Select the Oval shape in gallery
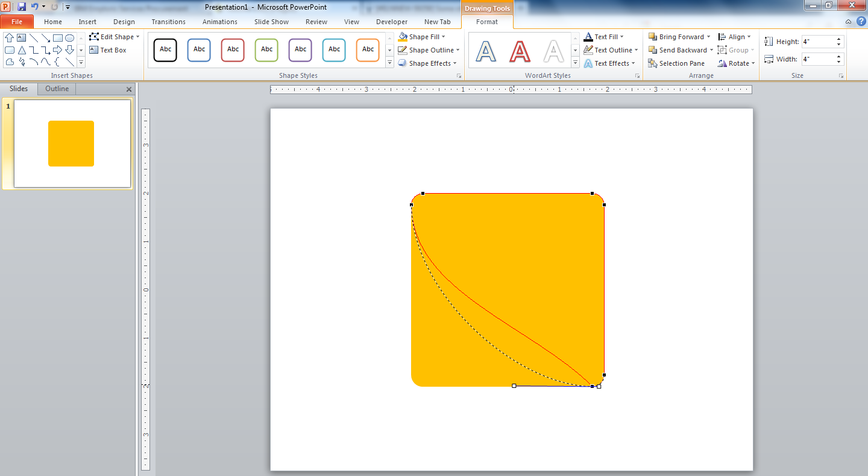The image size is (868, 476). (x=70, y=37)
